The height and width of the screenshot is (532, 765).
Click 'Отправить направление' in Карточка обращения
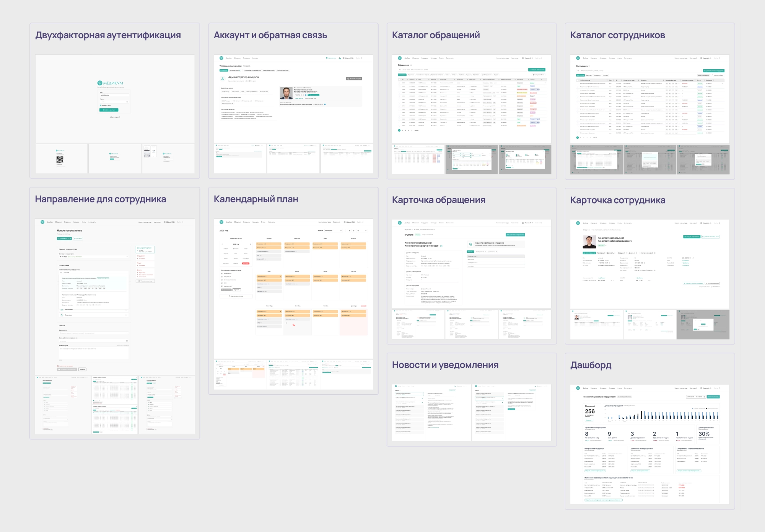click(x=515, y=235)
